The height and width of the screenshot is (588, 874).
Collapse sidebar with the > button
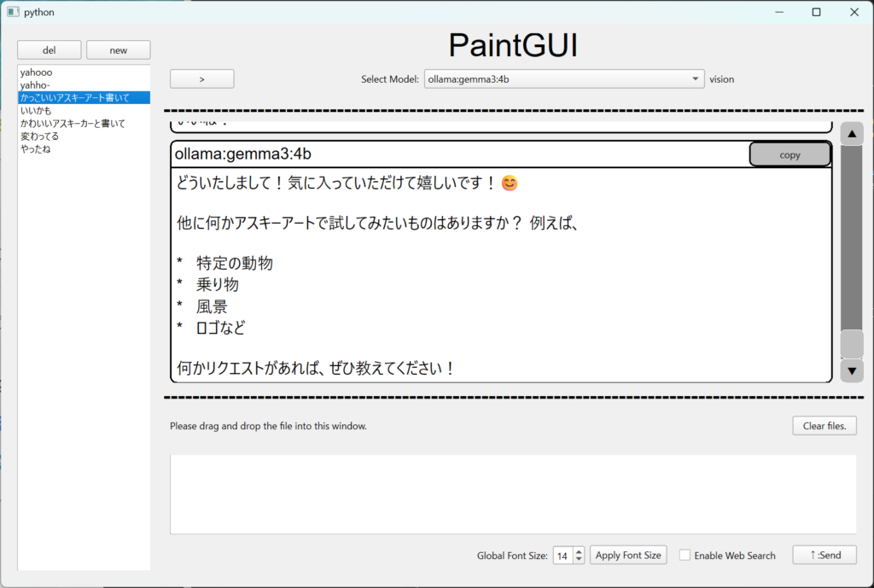(x=201, y=79)
